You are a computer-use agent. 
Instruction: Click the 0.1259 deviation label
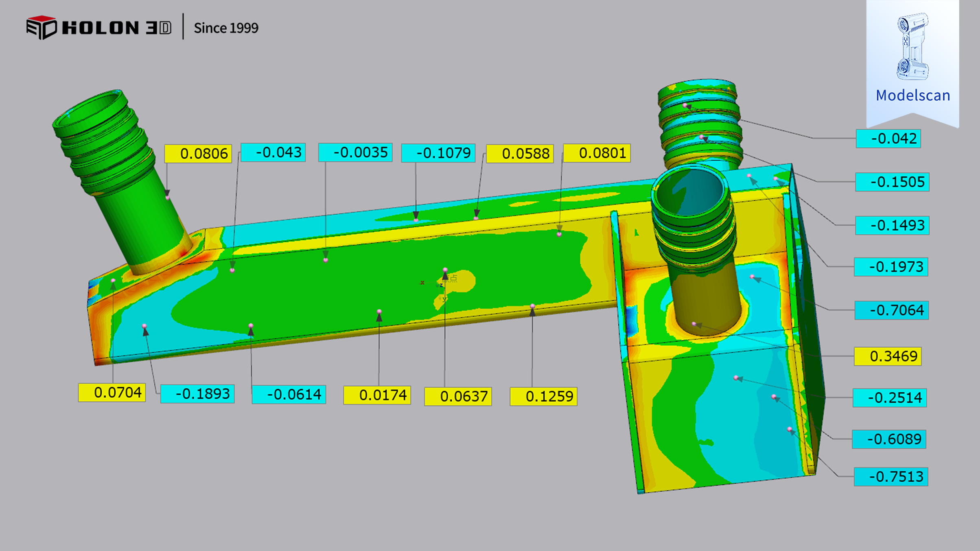[x=543, y=396]
